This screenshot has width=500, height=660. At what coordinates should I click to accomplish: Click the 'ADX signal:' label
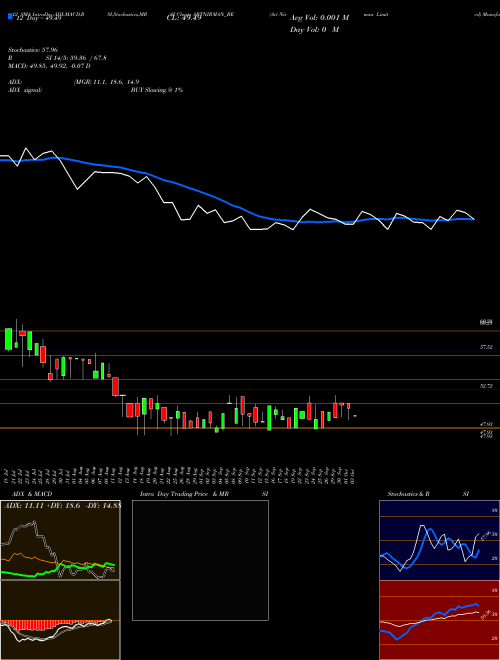pyautogui.click(x=25, y=90)
